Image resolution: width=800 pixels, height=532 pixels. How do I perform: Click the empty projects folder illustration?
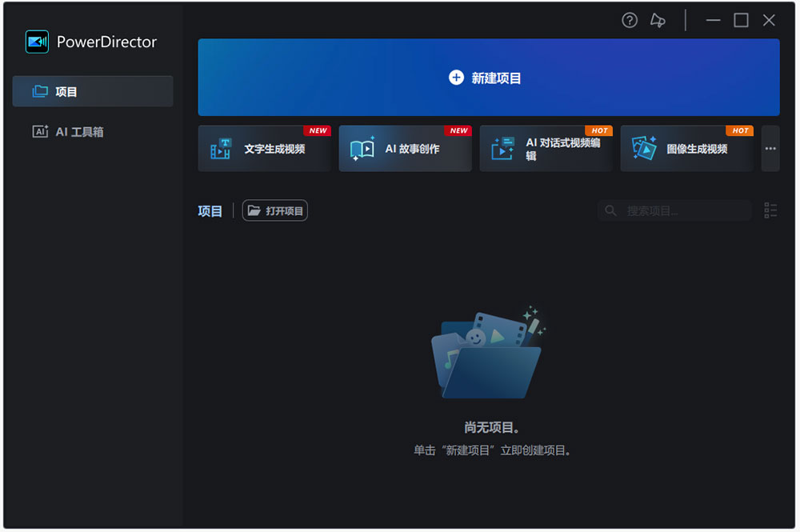488,353
